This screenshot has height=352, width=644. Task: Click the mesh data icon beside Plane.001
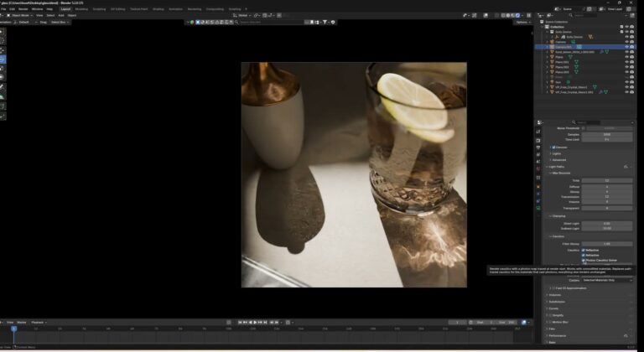[x=576, y=62]
